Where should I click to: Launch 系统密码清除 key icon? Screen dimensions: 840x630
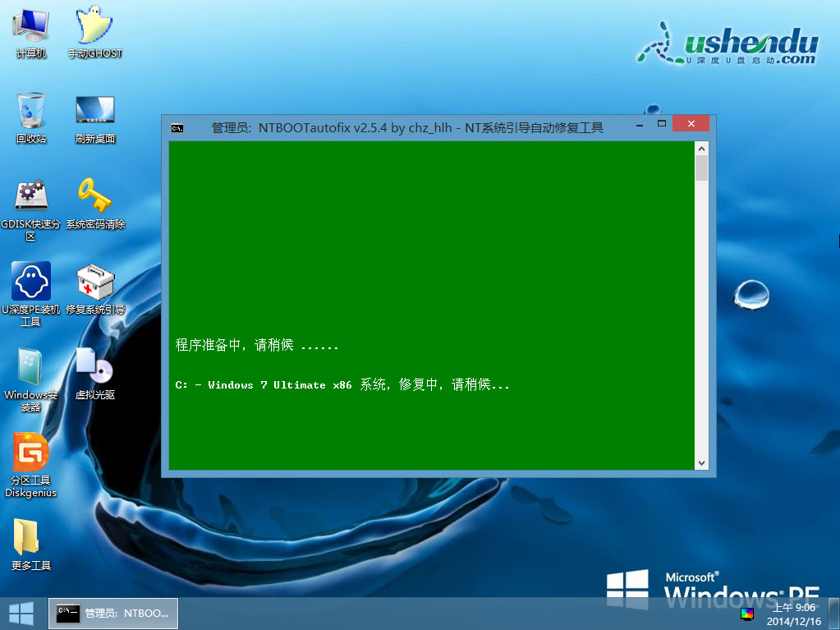[x=94, y=196]
